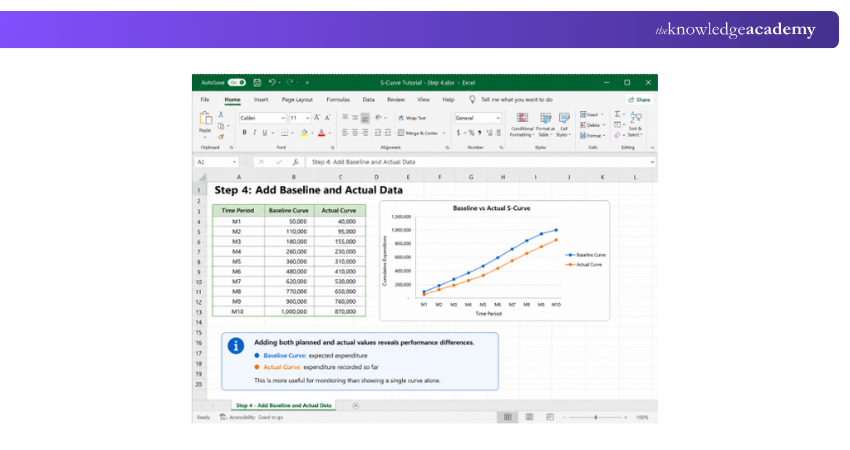Click the Increase Decimal icon
Screen dimensions: 850x450
click(x=490, y=133)
